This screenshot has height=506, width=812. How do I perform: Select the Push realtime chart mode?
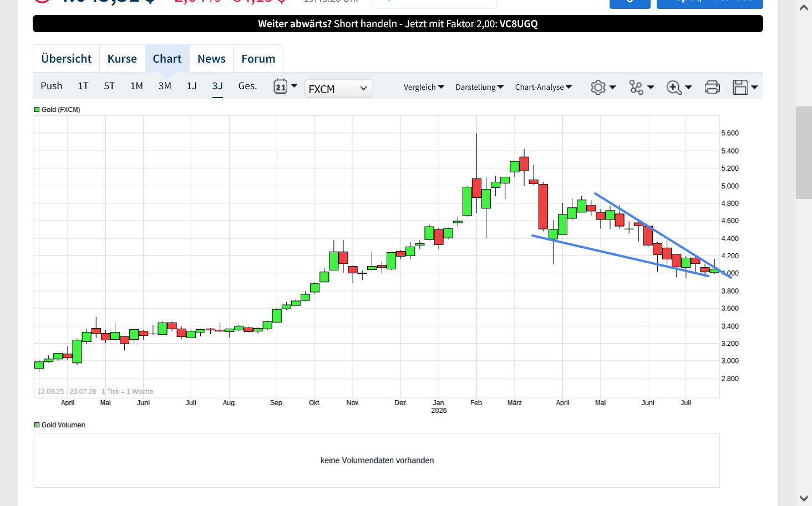(52, 86)
